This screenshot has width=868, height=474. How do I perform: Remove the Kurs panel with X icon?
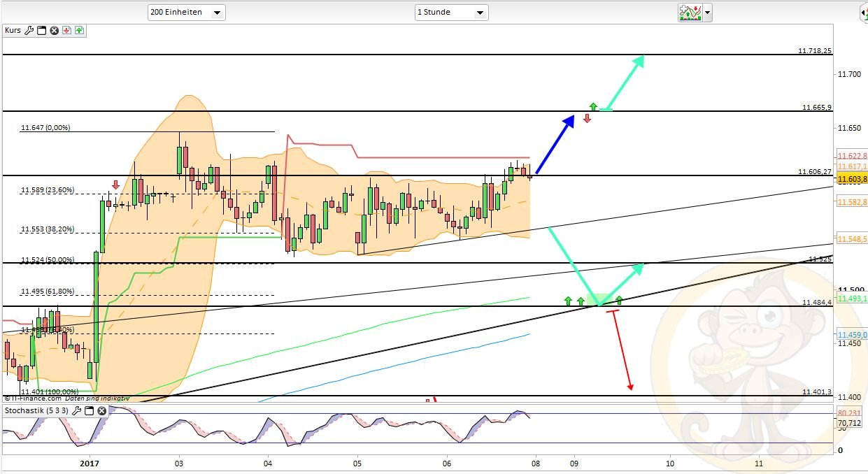point(54,30)
